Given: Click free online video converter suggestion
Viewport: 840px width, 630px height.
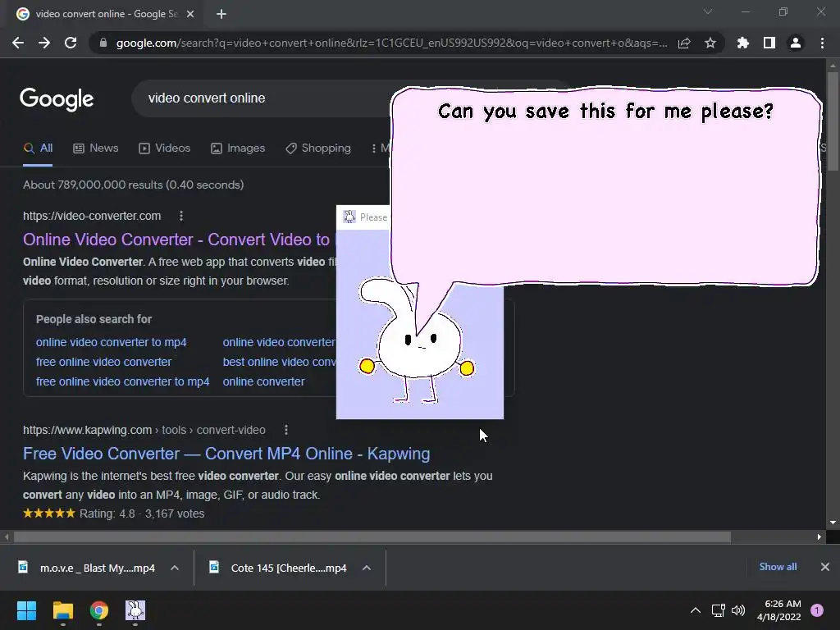Looking at the screenshot, I should click(104, 362).
